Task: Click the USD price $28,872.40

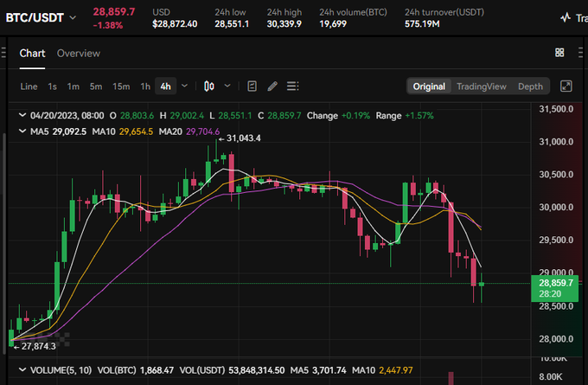Action: click(175, 24)
